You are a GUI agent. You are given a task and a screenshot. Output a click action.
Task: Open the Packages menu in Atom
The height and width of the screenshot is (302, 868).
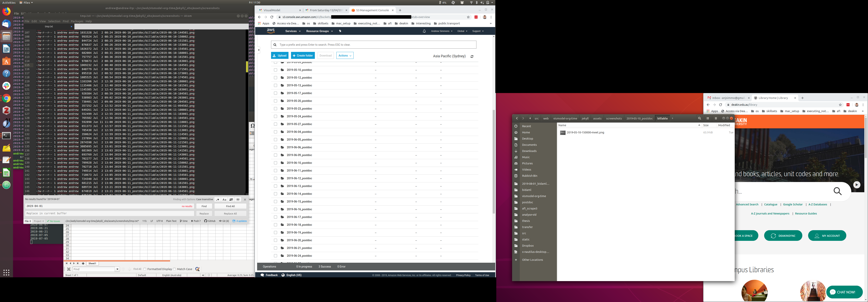point(77,21)
